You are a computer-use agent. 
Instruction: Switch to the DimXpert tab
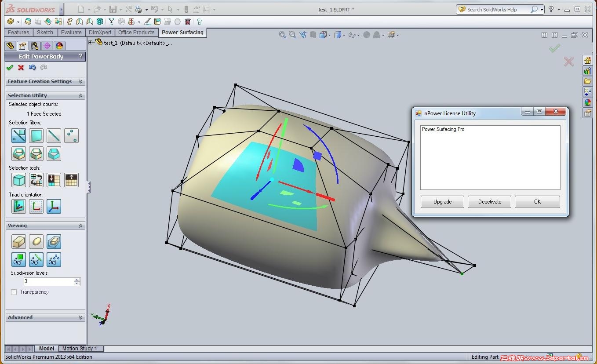[100, 33]
